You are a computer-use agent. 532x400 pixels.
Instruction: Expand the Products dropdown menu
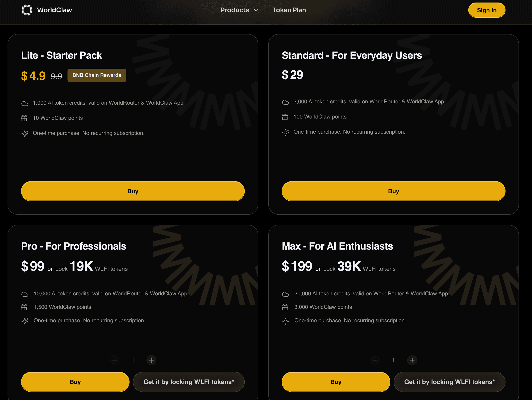[239, 10]
